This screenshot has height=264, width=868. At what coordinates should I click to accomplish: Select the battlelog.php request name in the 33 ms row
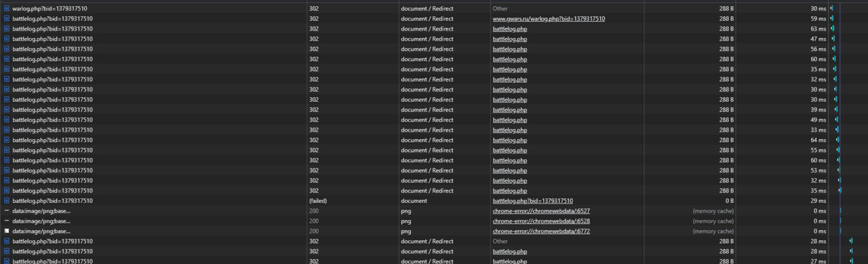click(x=52, y=130)
